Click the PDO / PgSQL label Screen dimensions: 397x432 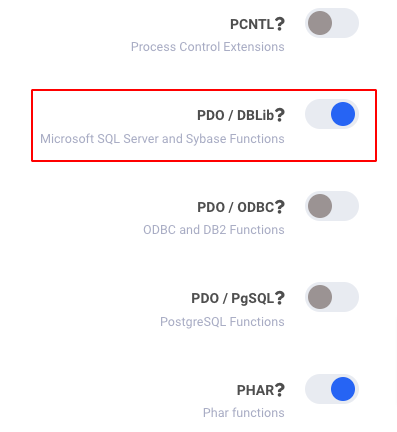pyautogui.click(x=233, y=298)
